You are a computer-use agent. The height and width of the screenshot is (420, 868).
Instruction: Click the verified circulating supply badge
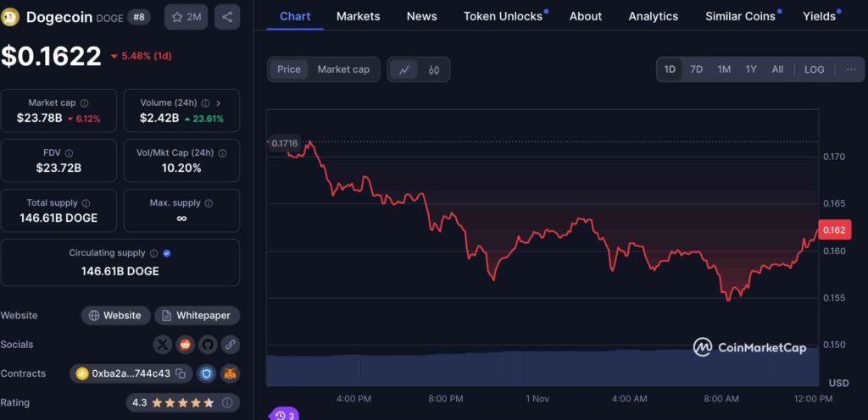[x=167, y=253]
